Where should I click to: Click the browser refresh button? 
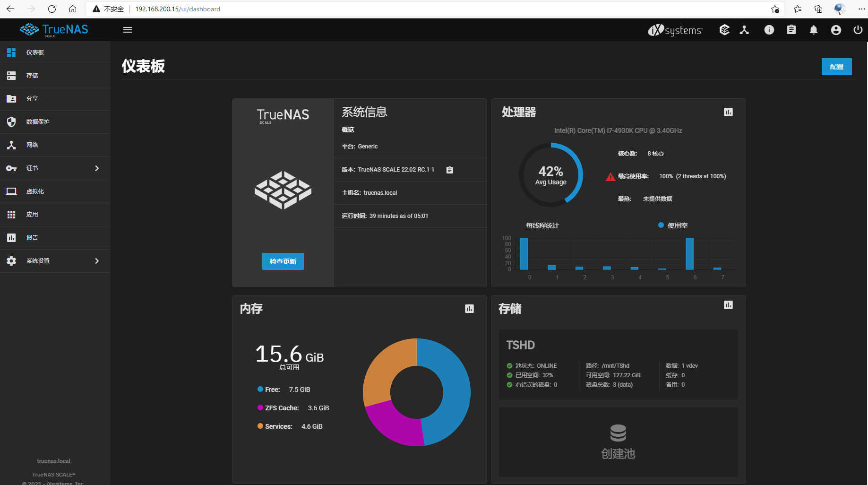52,9
